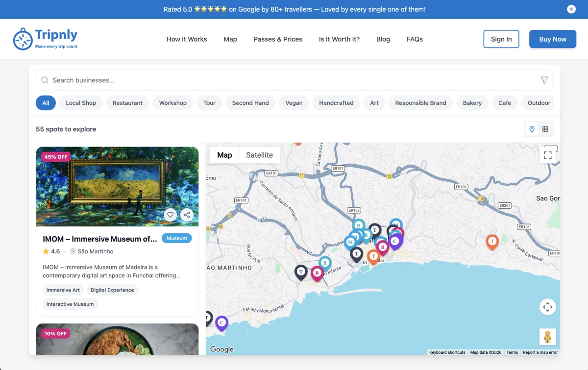Open the Blog page
This screenshot has width=588, height=370.
(x=383, y=39)
